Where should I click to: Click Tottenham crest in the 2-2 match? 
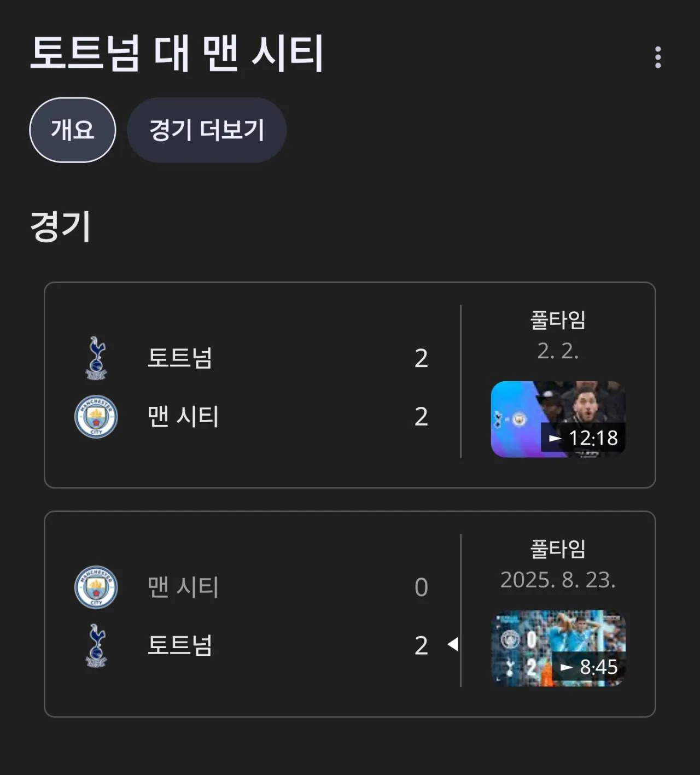(96, 358)
